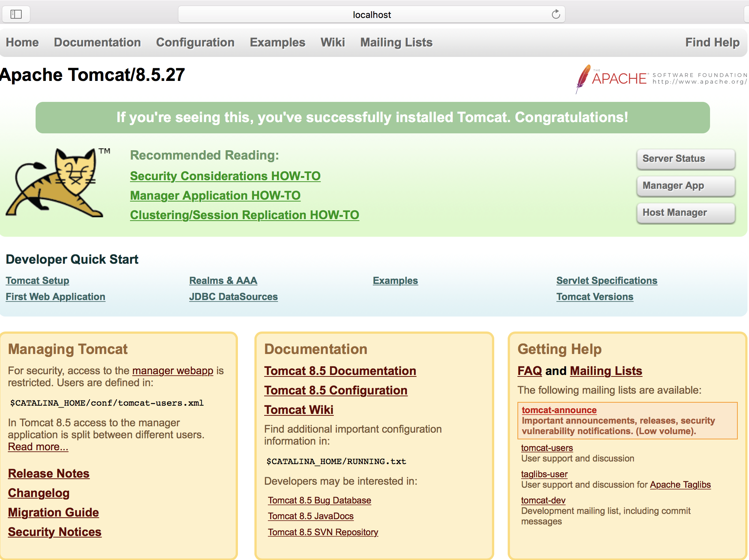Open the Wiki nav item
This screenshot has height=560, width=749.
tap(333, 42)
